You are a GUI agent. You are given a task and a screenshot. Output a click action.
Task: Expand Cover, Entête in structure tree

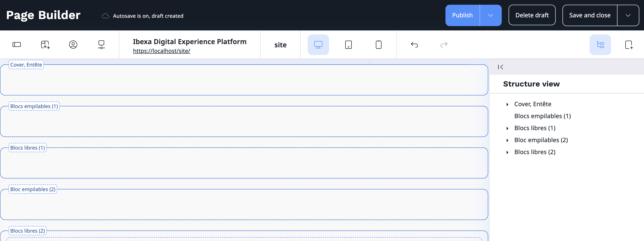(507, 104)
